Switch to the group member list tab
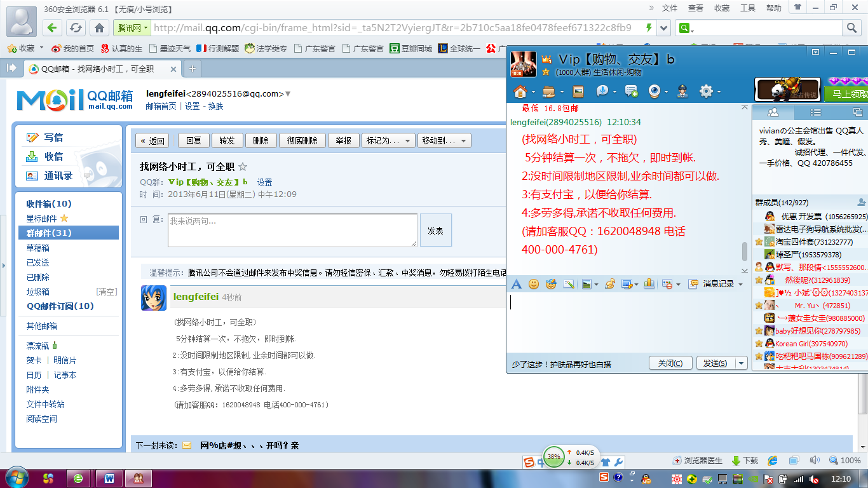The width and height of the screenshot is (868, 488). [x=773, y=112]
